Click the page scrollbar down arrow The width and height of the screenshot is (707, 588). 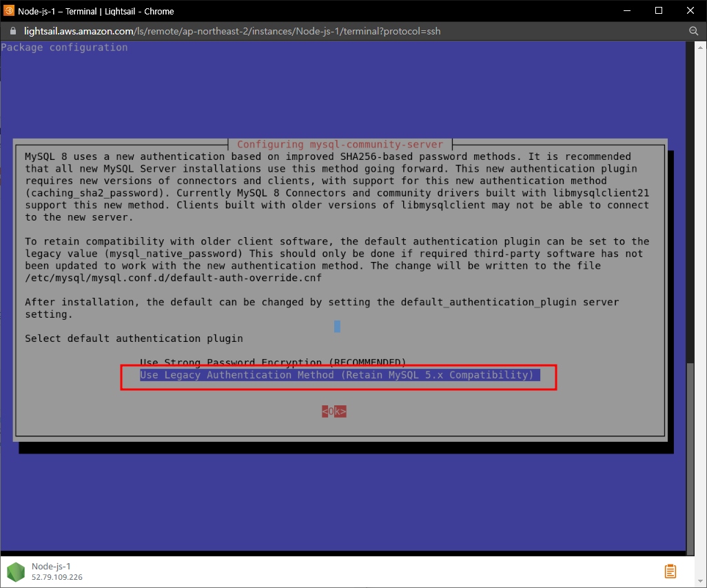(x=700, y=581)
